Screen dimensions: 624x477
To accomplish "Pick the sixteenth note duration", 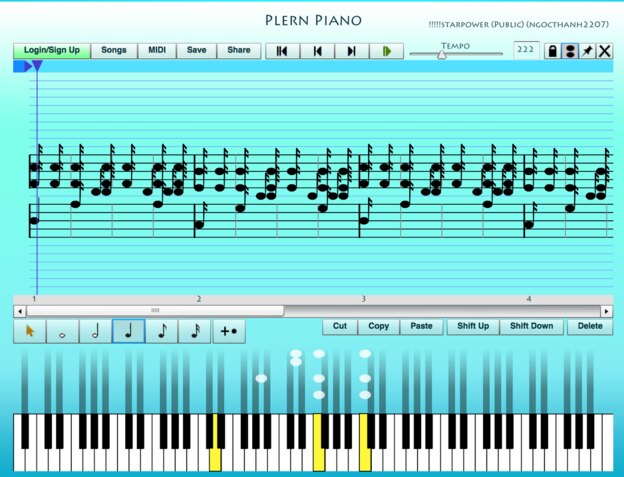I will [194, 331].
